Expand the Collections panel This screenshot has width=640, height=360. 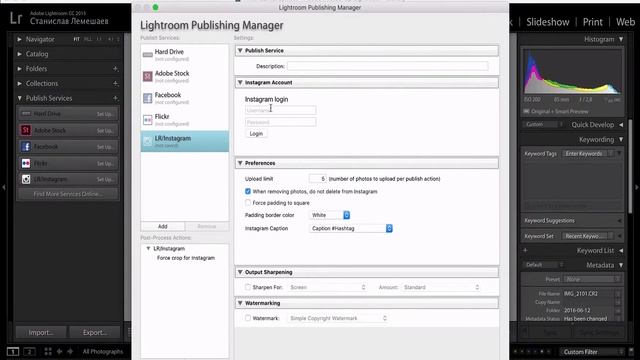click(x=19, y=83)
